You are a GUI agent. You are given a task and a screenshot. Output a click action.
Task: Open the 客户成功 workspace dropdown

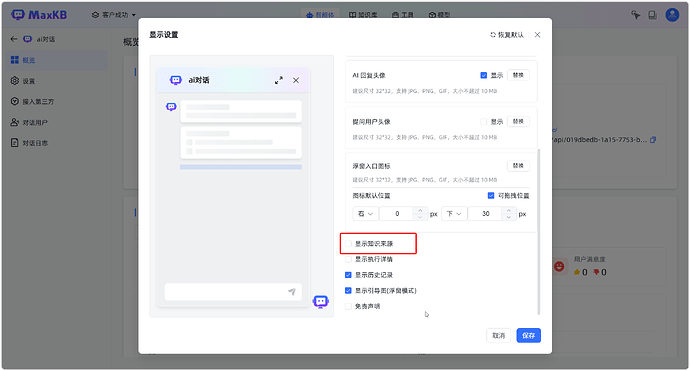114,15
